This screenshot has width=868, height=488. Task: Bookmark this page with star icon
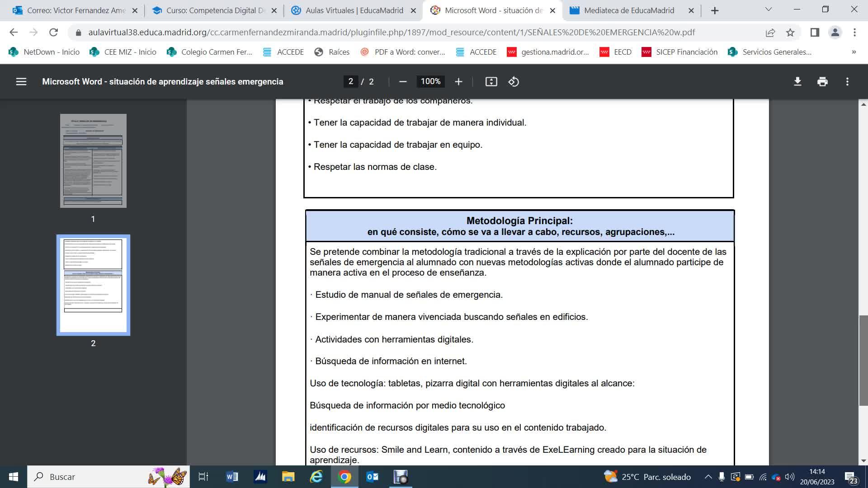[x=790, y=33]
